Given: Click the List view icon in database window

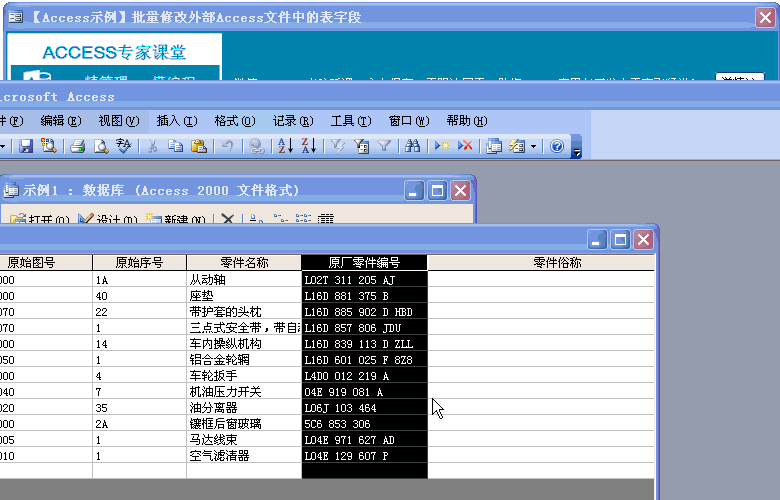Looking at the screenshot, I should click(303, 219).
